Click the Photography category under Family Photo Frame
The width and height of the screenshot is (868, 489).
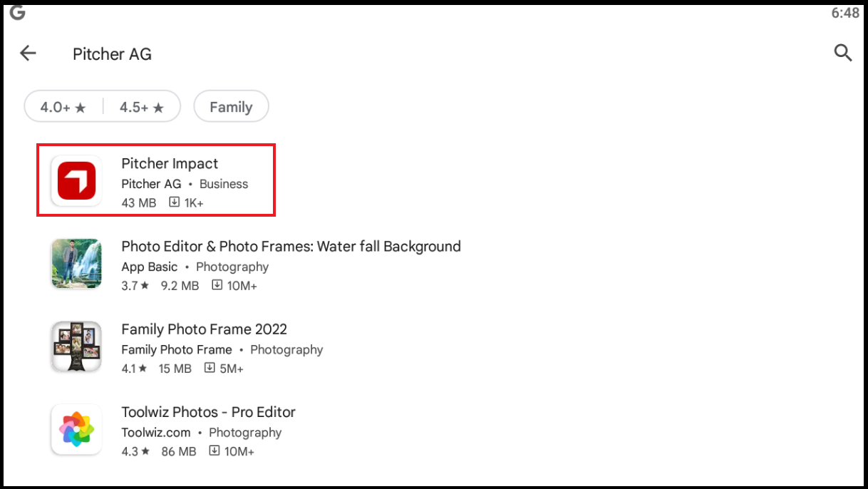click(x=286, y=349)
